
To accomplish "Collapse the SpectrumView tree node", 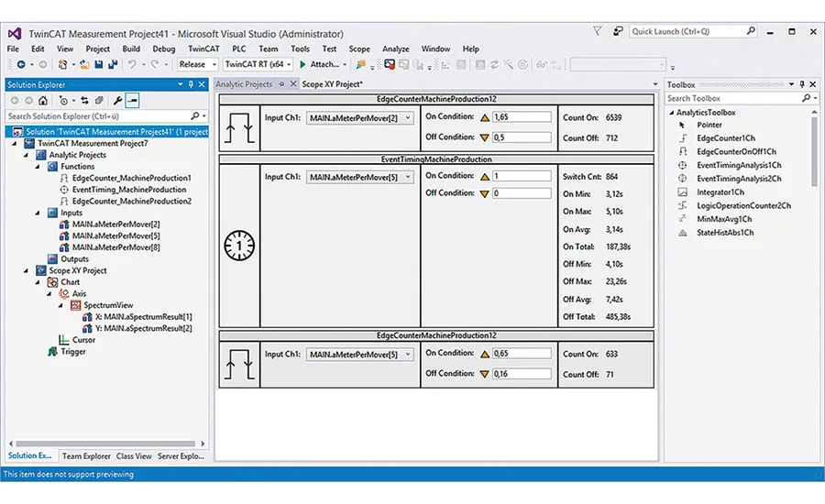I will (x=61, y=306).
